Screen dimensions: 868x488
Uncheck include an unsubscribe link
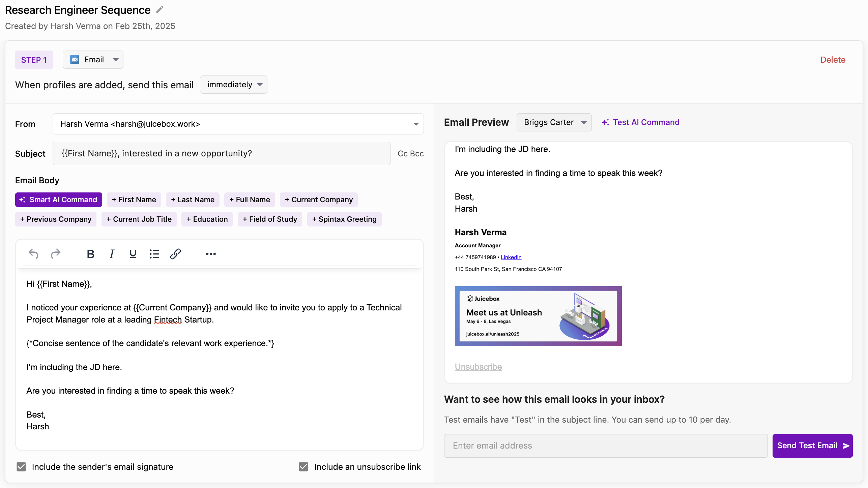pyautogui.click(x=303, y=467)
